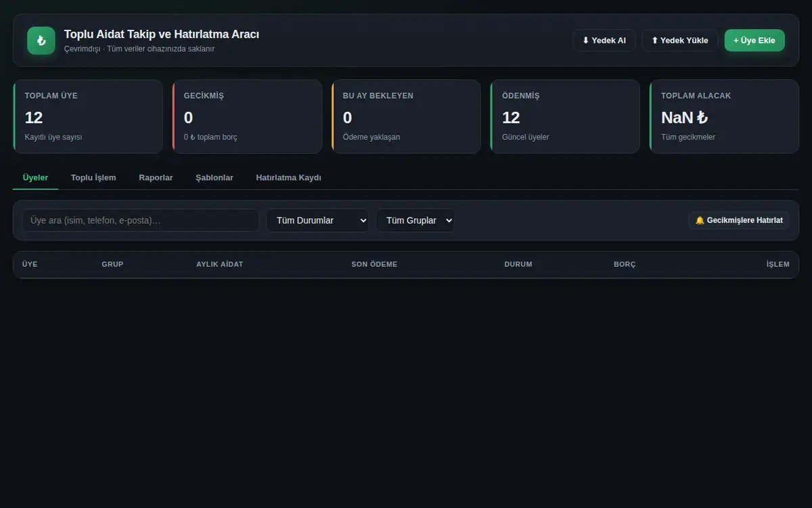
Task: Open the Toplu İşlem tab
Action: pyautogui.click(x=93, y=177)
